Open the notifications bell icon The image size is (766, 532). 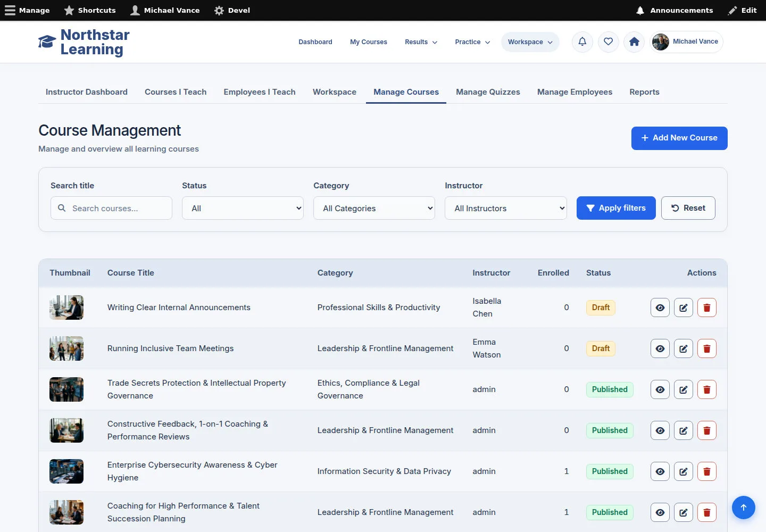click(582, 41)
